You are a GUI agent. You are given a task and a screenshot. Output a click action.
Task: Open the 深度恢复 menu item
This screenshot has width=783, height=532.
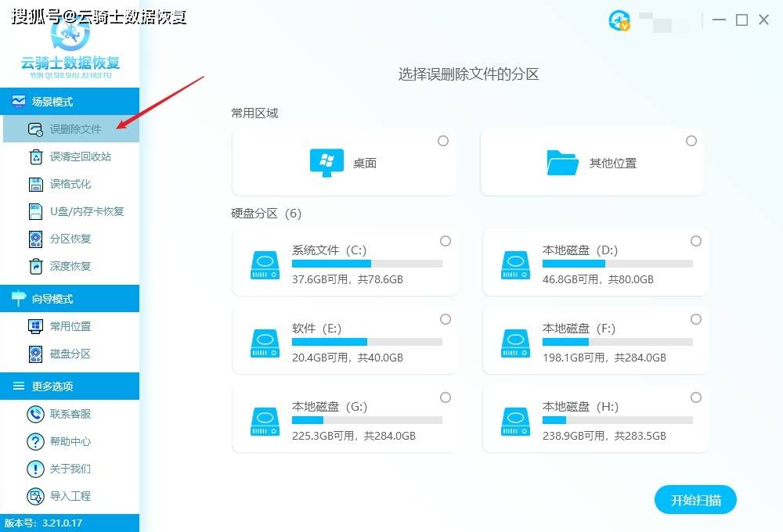pyautogui.click(x=71, y=267)
